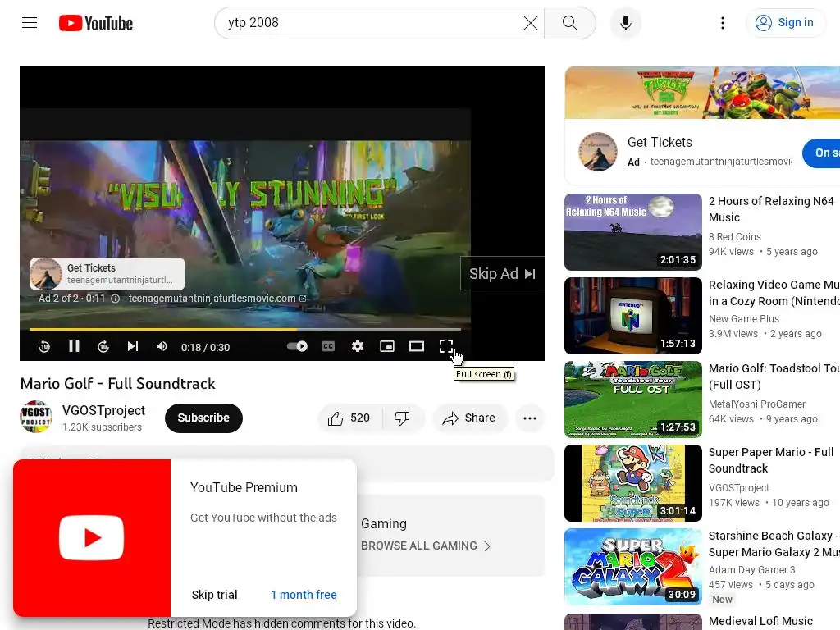The image size is (840, 630).
Task: Open the Relaxing Video Game Music thumbnail
Action: point(632,316)
